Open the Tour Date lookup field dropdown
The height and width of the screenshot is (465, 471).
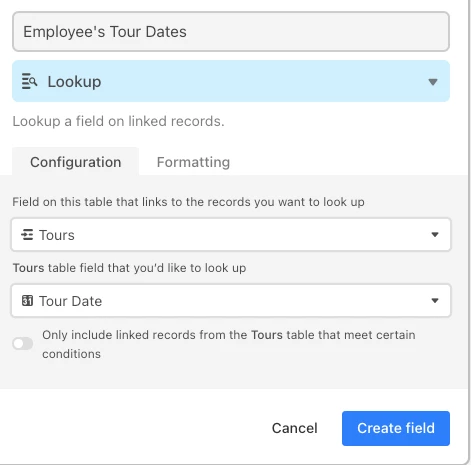pyautogui.click(x=231, y=301)
